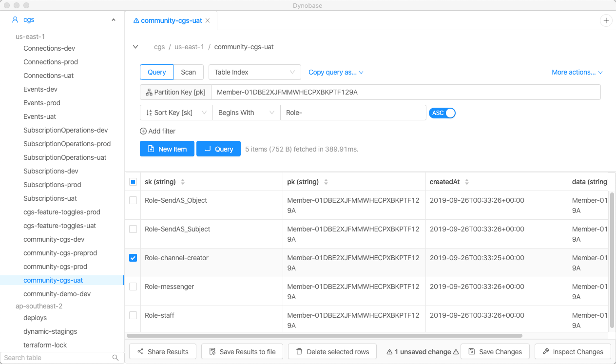The image size is (616, 364).
Task: Click createdAt 2019-09-26T00:33:25+00:00 cell
Action: tap(497, 263)
